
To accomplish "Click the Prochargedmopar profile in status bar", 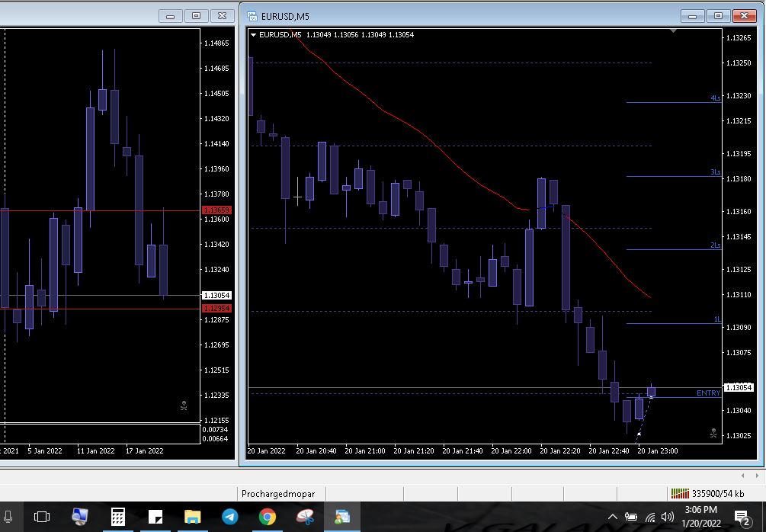I will pyautogui.click(x=278, y=493).
